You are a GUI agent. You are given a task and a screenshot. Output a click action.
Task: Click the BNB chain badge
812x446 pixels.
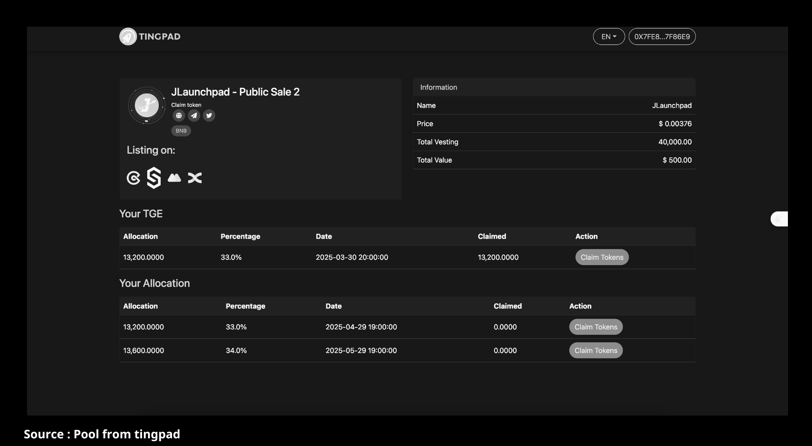point(181,131)
